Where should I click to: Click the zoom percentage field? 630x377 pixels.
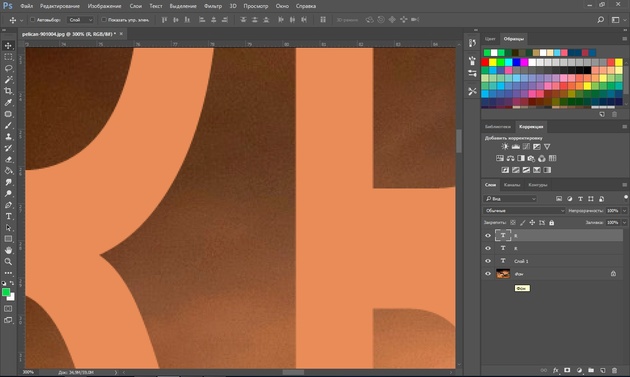29,372
